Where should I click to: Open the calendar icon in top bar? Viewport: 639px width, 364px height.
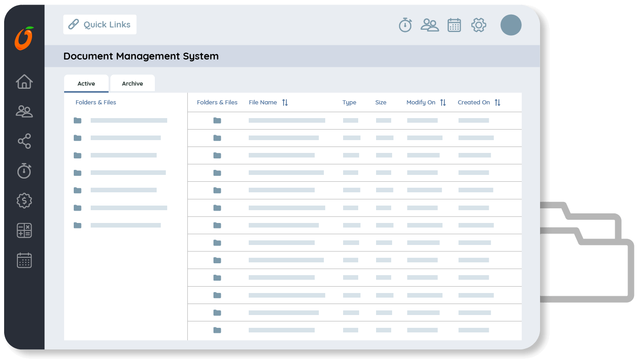tap(454, 25)
